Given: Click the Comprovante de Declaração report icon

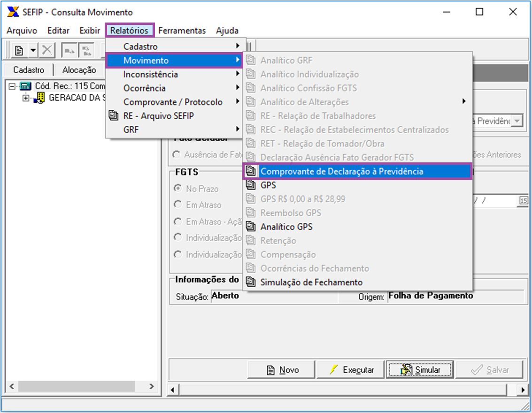Looking at the screenshot, I should point(251,171).
